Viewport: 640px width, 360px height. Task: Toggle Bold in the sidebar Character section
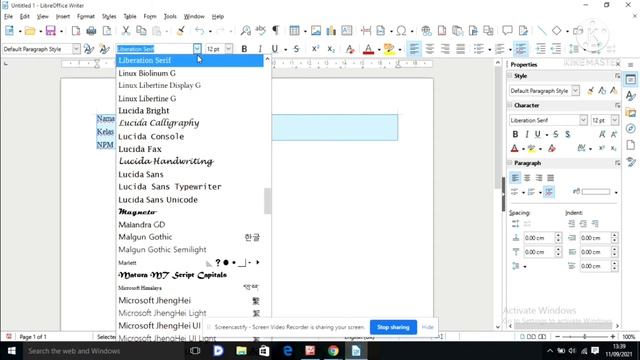pyautogui.click(x=515, y=134)
